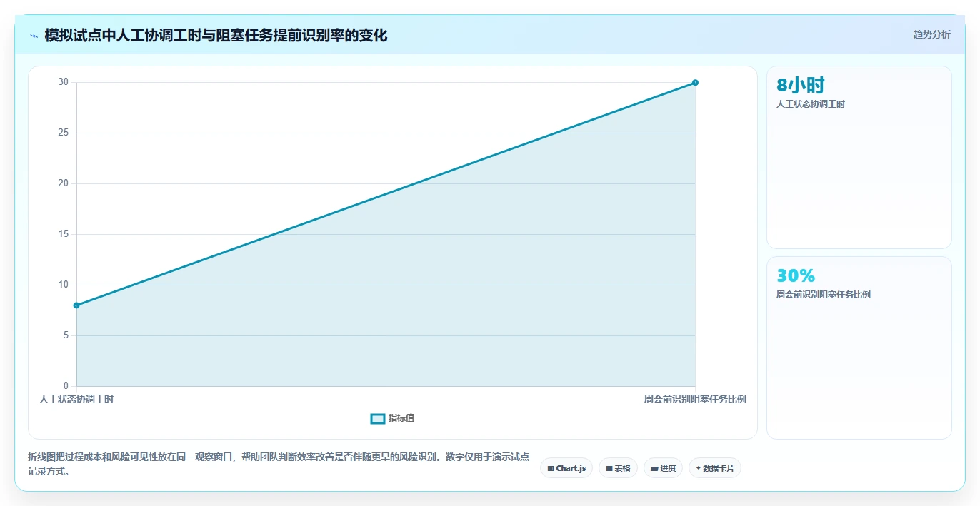Click the y-axis tick label 15
The image size is (980, 506).
coord(64,234)
